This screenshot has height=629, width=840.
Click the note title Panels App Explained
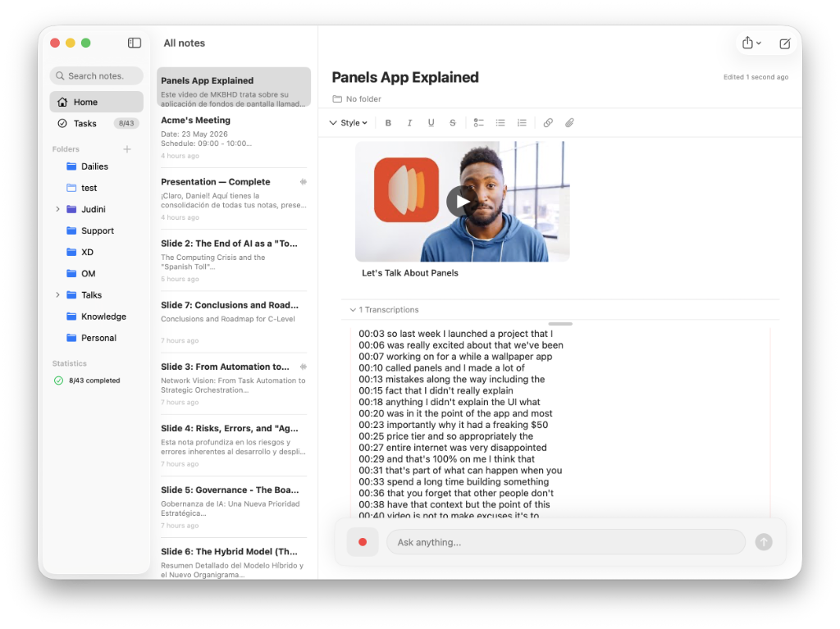[405, 77]
